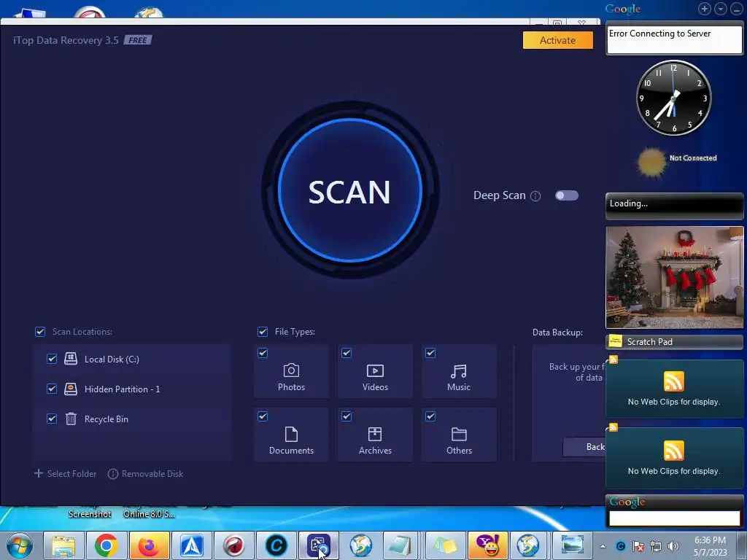Uncheck the Music file type checkbox
The image size is (747, 560).
(430, 353)
